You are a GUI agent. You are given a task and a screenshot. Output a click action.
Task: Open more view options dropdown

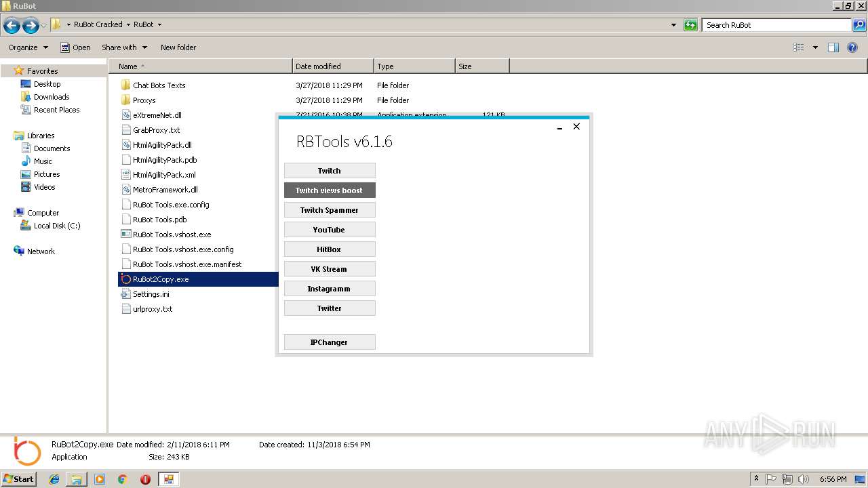click(815, 47)
